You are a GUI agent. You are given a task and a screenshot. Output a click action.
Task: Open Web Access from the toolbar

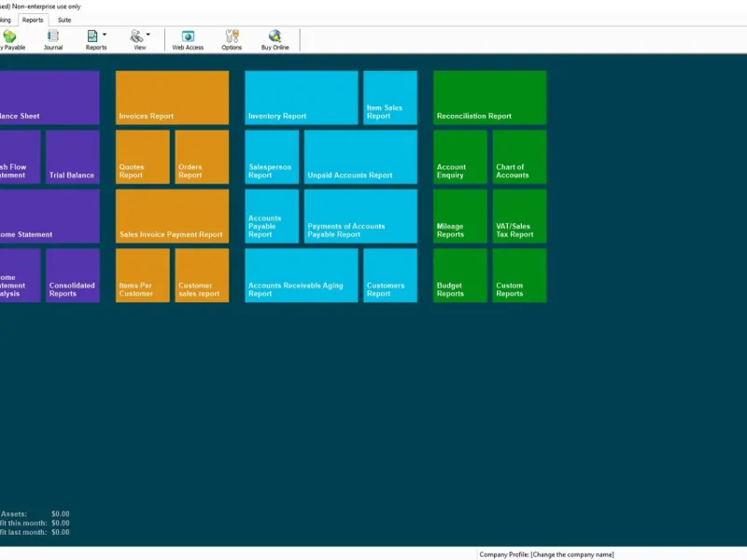188,40
